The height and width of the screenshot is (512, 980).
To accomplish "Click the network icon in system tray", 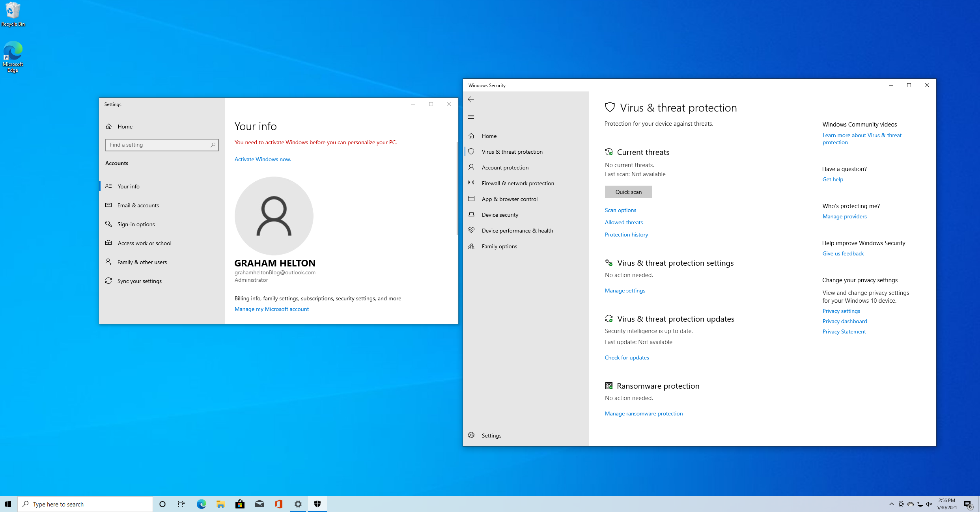I will coord(920,504).
